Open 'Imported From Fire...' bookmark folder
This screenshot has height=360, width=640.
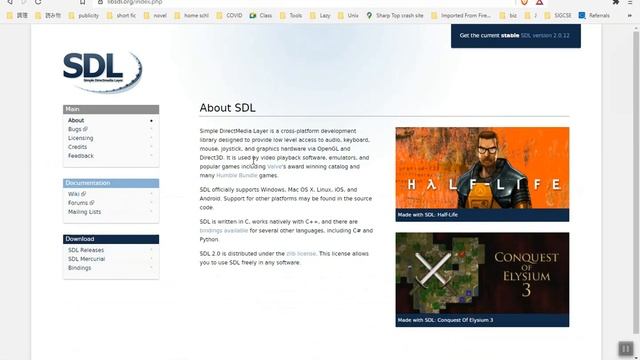(461, 16)
